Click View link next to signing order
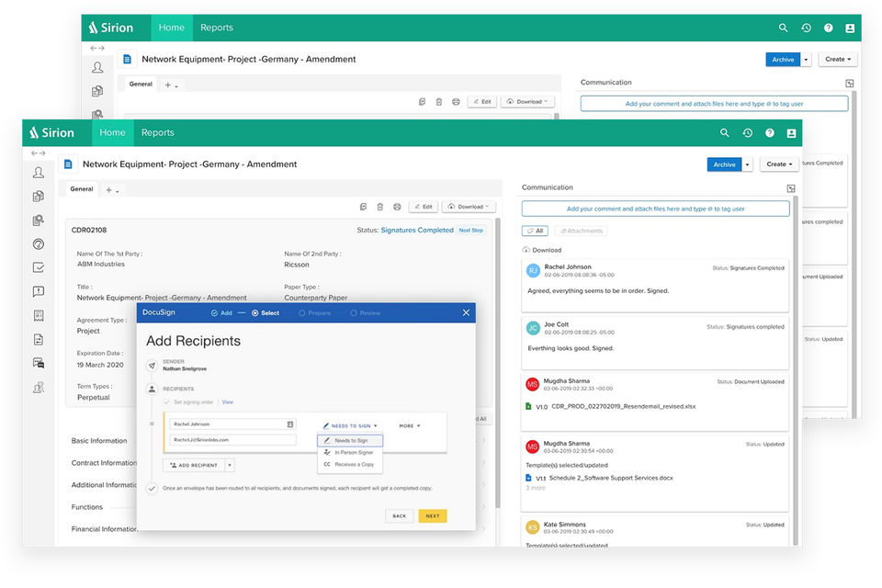Image resolution: width=882 pixels, height=588 pixels. [x=227, y=402]
